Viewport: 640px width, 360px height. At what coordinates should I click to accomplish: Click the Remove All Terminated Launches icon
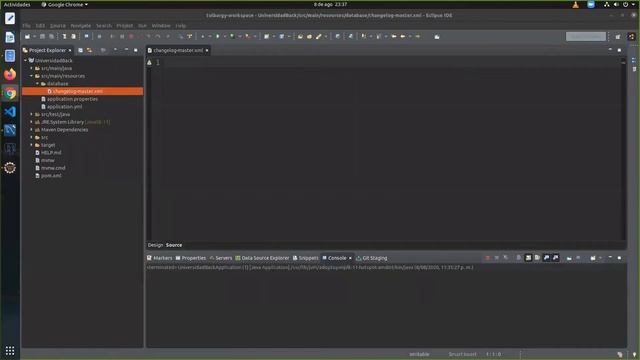pos(506,258)
